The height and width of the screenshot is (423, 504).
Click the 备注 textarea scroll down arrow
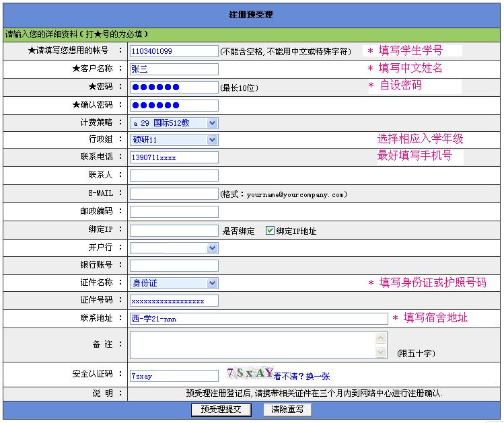(x=381, y=352)
